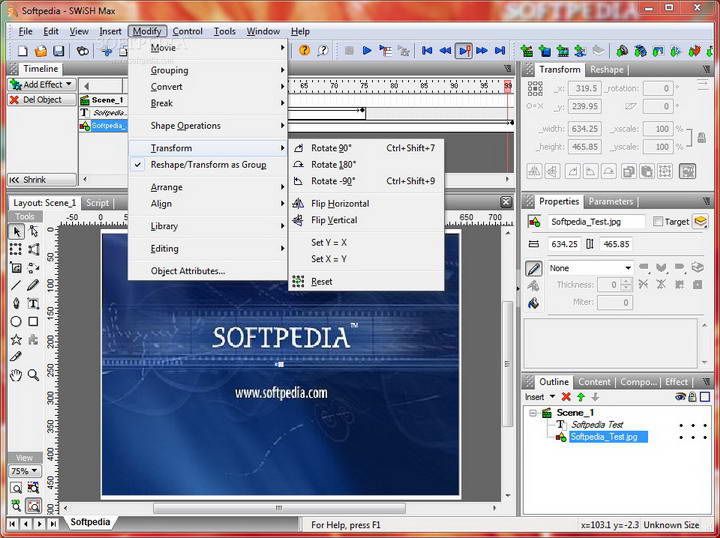
Task: Open the Content tab
Action: coord(594,382)
